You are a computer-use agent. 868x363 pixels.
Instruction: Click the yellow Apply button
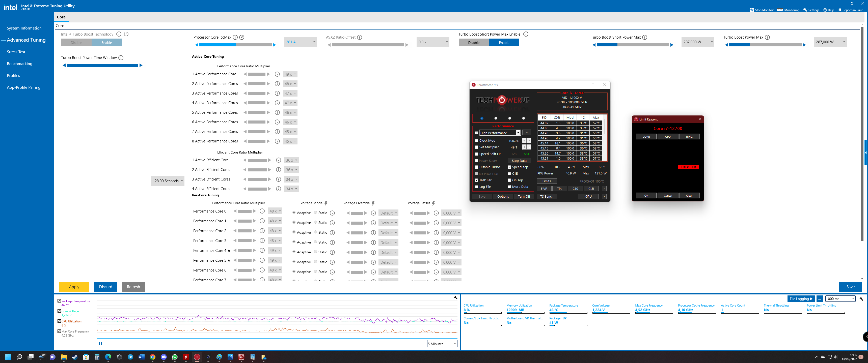pyautogui.click(x=74, y=287)
